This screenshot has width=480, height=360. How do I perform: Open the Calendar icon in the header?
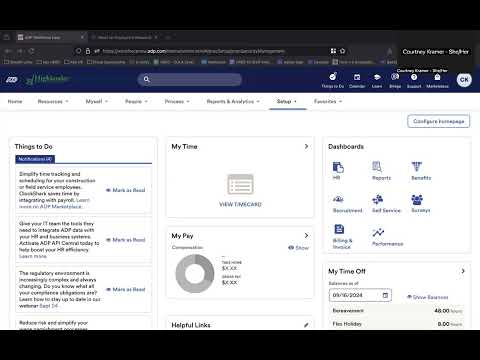pos(357,77)
